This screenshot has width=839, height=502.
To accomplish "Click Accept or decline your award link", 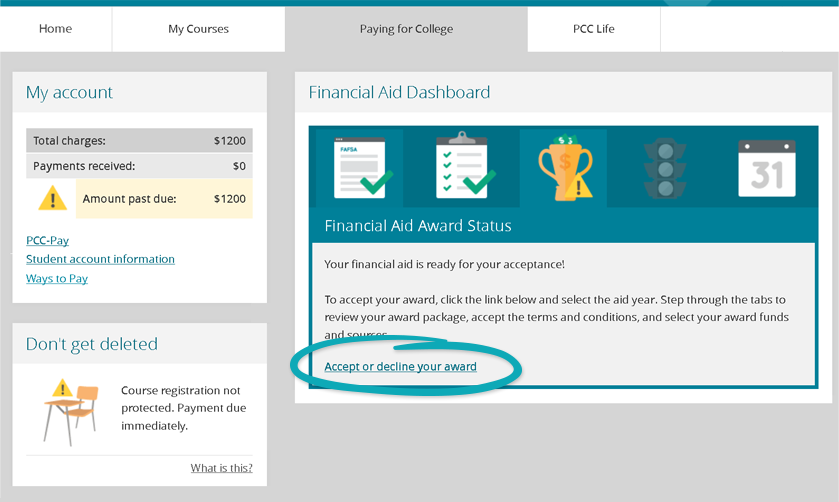I will pyautogui.click(x=400, y=367).
